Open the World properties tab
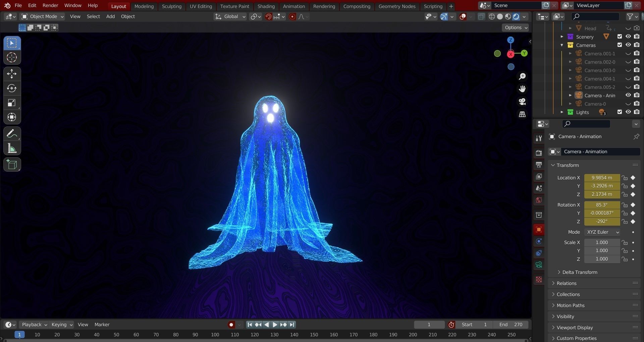Screen dimensions: 644x342 pyautogui.click(x=539, y=200)
